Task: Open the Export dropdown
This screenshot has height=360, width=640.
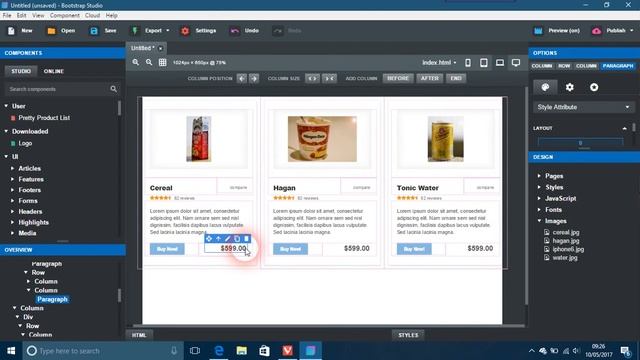Action: [150, 31]
